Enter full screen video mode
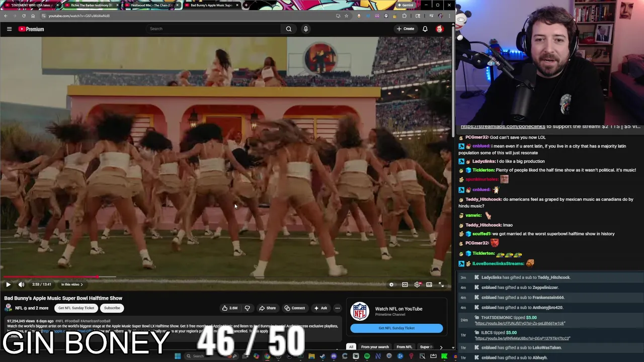Image resolution: width=644 pixels, height=362 pixels. coord(441,285)
